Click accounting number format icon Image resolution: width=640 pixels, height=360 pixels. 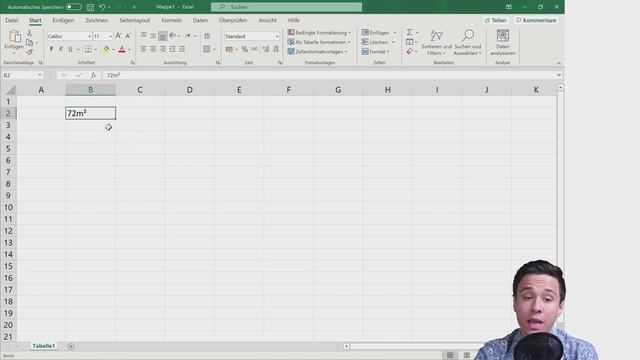(x=229, y=49)
